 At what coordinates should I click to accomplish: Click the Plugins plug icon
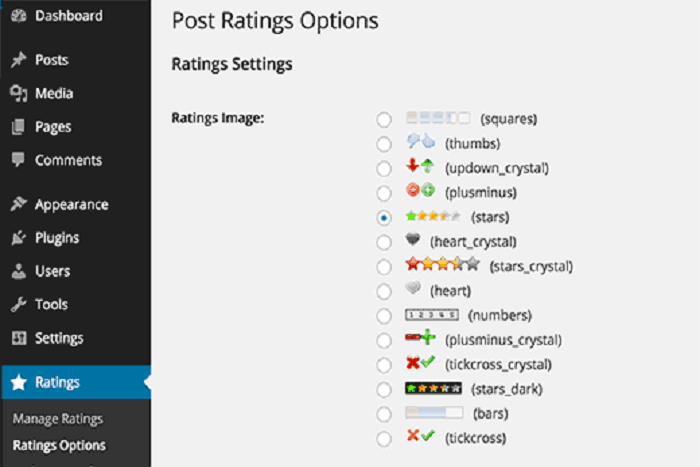pyautogui.click(x=18, y=238)
